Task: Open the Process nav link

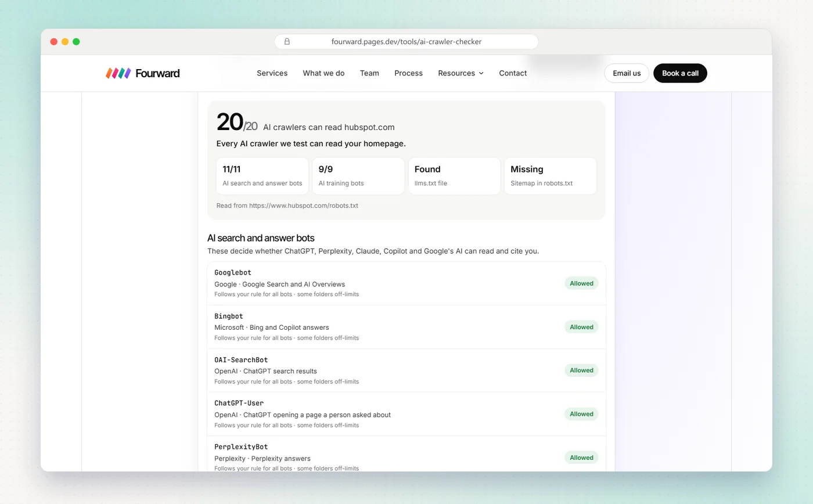Action: 408,73
